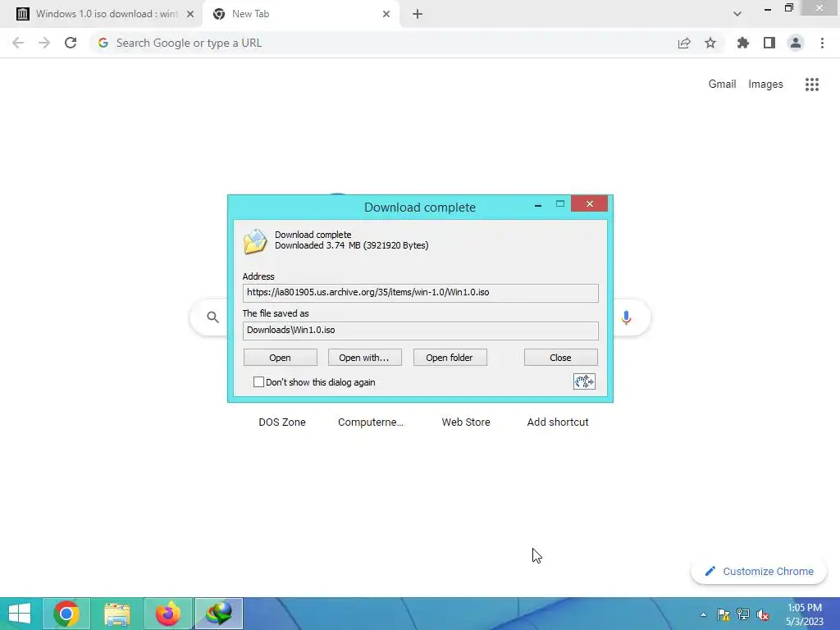The image size is (840, 630).
Task: Click the Chrome forward arrow
Action: point(44,43)
